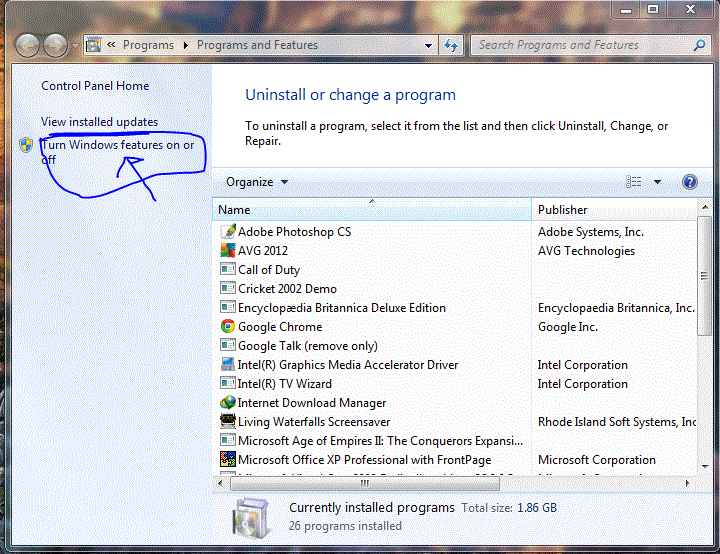The image size is (720, 554).
Task: Select Microsoft Office XP Professional with FrontPage
Action: 364,460
